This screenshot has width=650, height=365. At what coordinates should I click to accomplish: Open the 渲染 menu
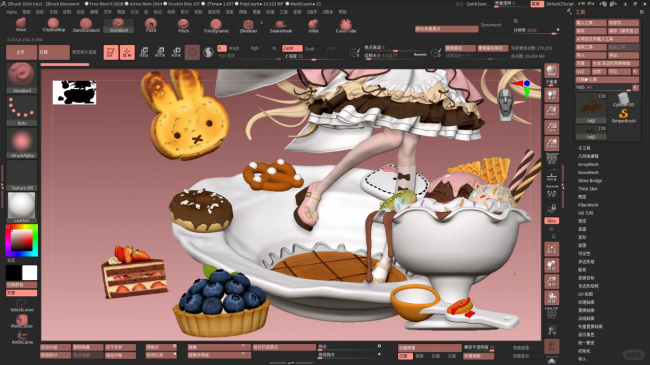point(229,12)
